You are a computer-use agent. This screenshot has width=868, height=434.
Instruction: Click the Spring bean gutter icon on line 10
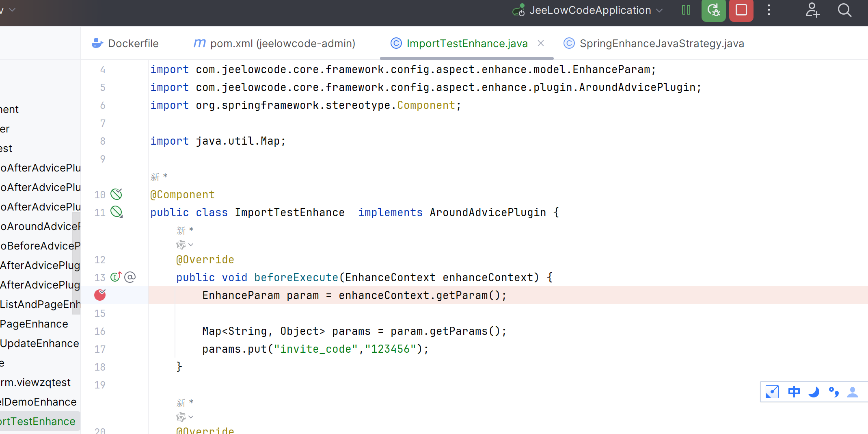(x=117, y=194)
